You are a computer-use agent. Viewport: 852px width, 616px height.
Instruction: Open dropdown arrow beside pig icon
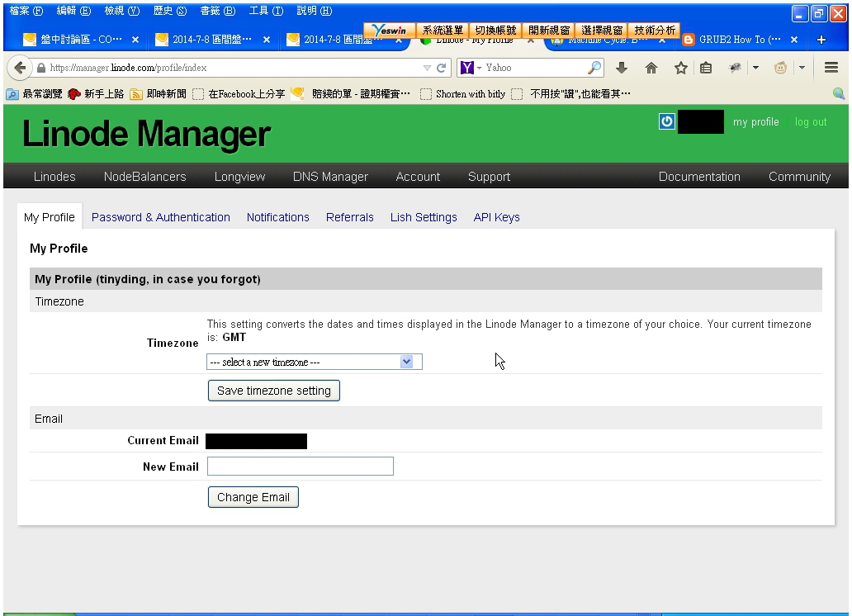click(x=802, y=68)
